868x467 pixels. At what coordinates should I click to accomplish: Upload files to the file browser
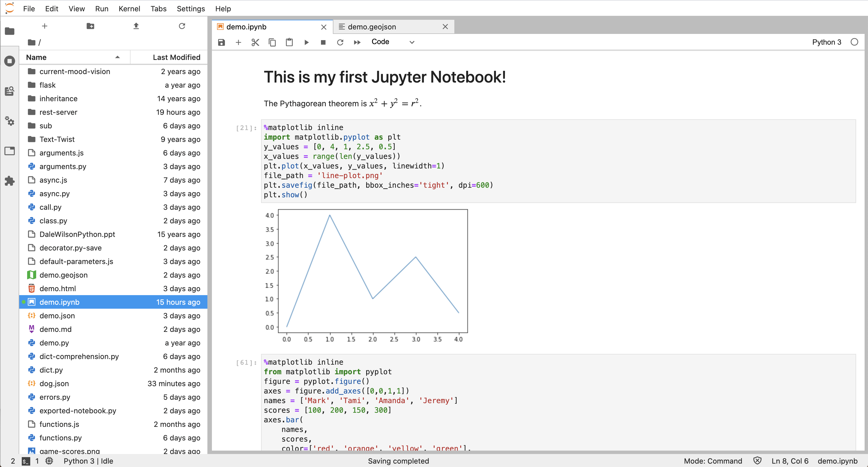136,26
